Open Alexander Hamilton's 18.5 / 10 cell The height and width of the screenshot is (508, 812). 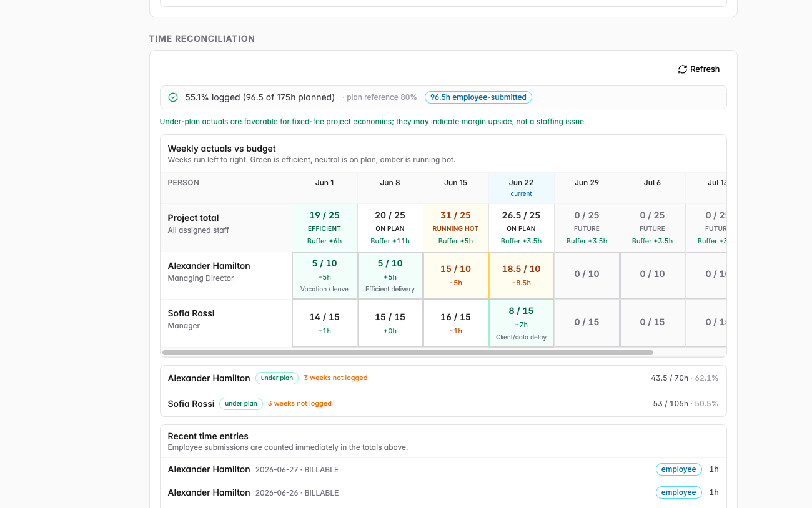(522, 275)
